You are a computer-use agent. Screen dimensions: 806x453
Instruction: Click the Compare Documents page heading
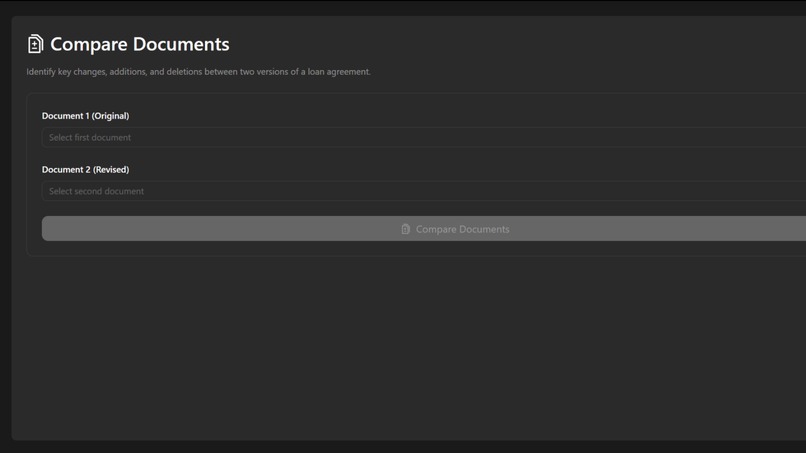point(140,44)
